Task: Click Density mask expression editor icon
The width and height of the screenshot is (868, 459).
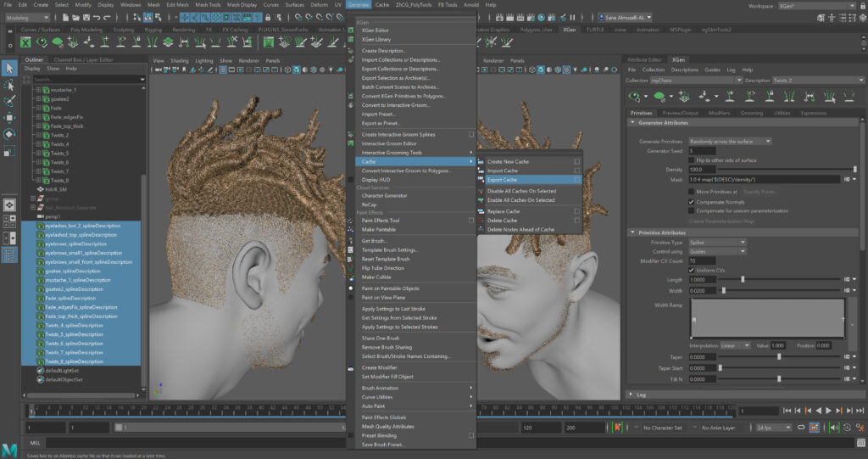Action: click(x=847, y=180)
